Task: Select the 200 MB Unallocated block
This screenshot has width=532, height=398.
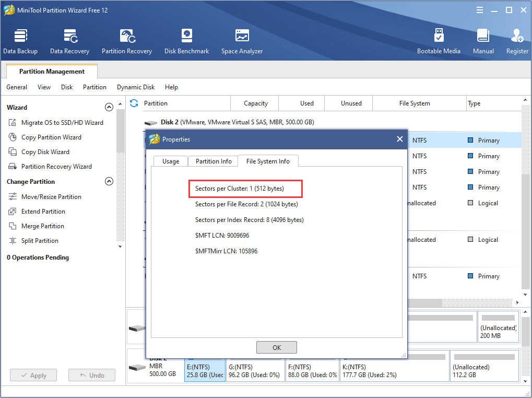Action: point(498,326)
